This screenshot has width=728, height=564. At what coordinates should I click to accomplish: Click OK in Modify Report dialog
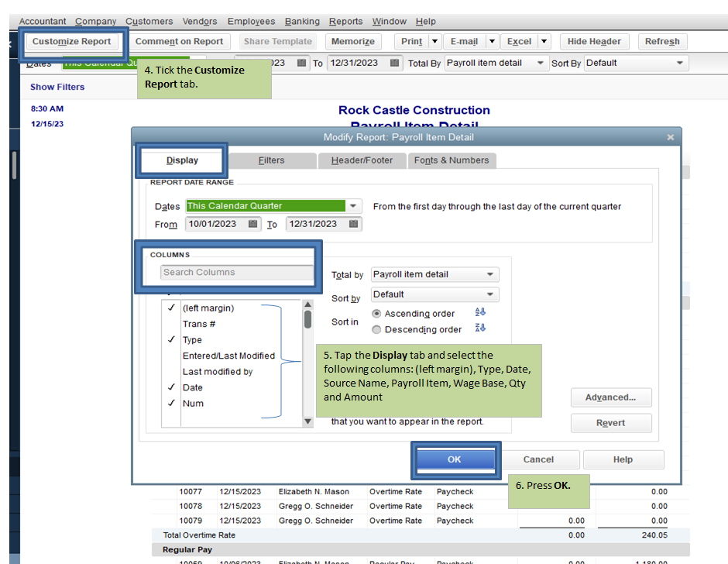tap(455, 459)
